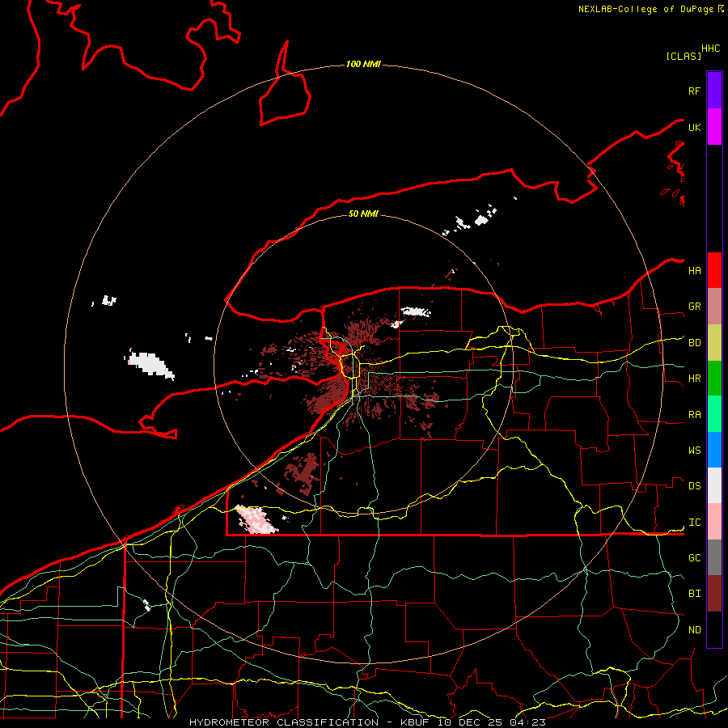Click the RA legend label
The image size is (728, 728).
tap(694, 415)
